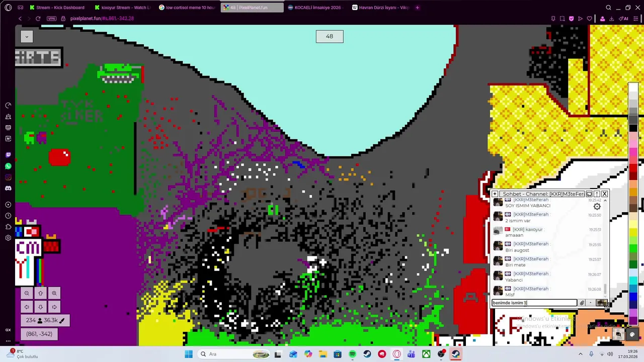The height and width of the screenshot is (362, 644).
Task: Open sidebar settings gear icon
Action: point(8,238)
